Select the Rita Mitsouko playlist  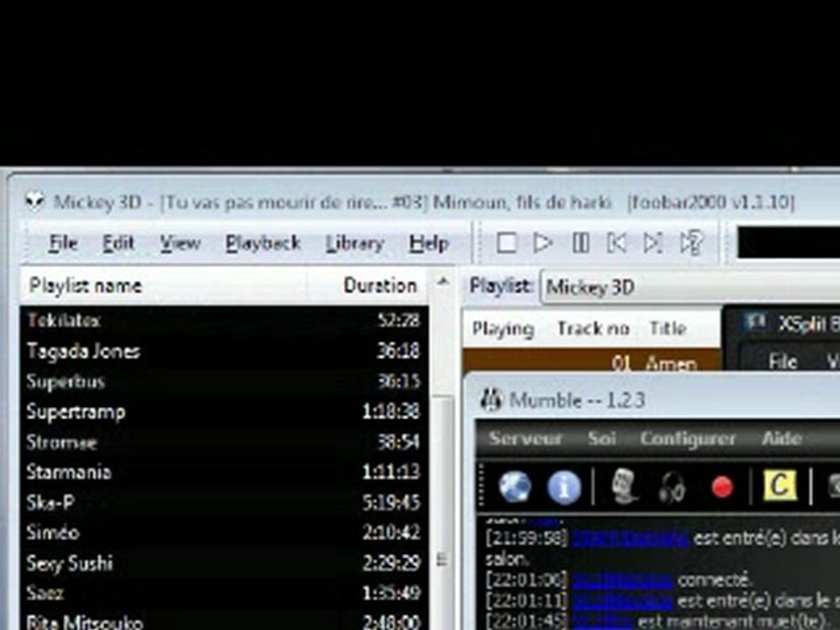[224, 621]
